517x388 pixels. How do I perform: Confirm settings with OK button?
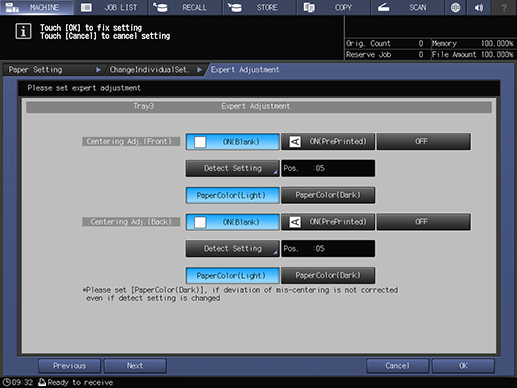463,366
